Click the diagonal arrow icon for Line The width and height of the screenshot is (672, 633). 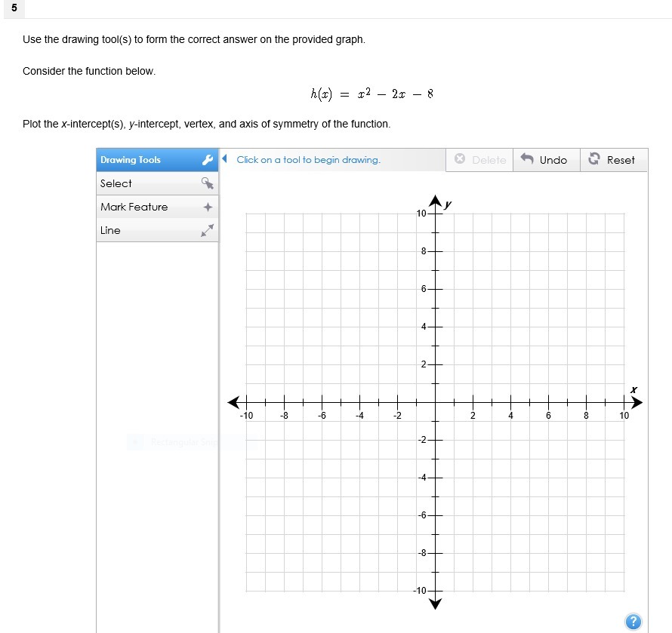tap(208, 231)
